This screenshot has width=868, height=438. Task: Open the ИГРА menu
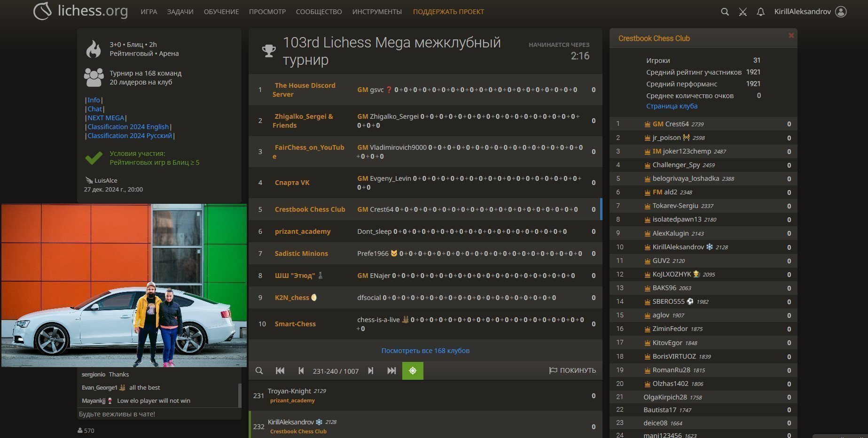point(149,12)
